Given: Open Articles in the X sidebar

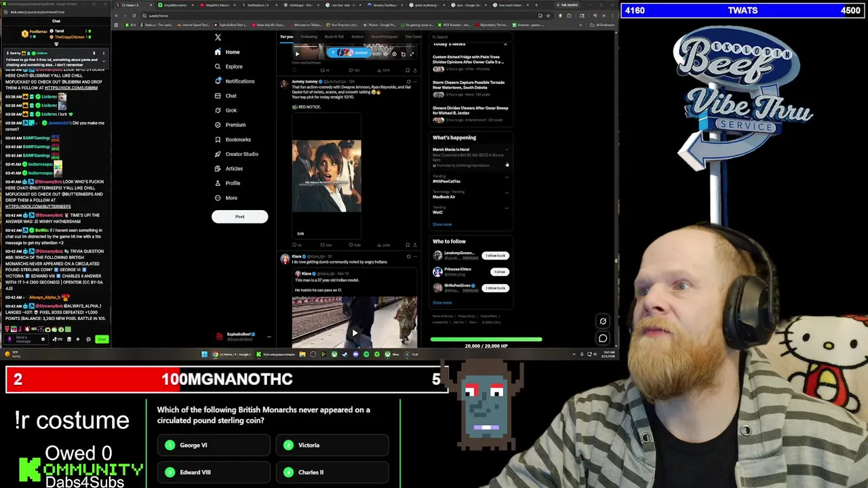Looking at the screenshot, I should click(x=229, y=169).
